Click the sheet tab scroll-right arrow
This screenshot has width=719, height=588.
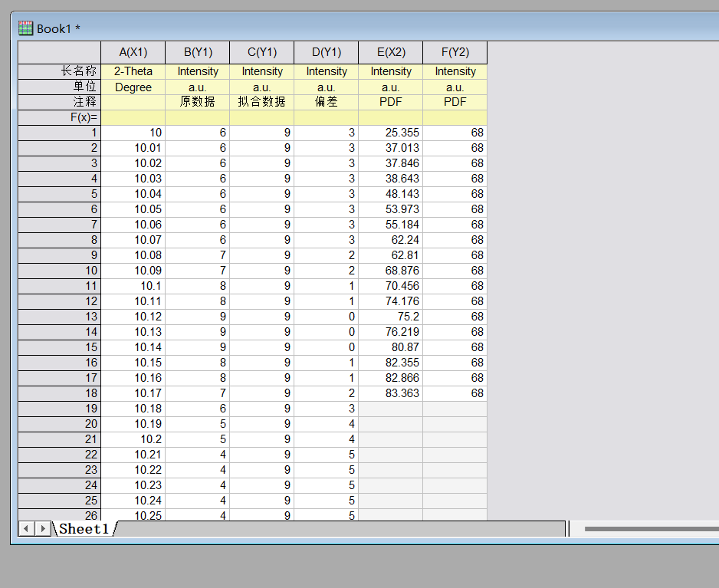click(x=43, y=528)
